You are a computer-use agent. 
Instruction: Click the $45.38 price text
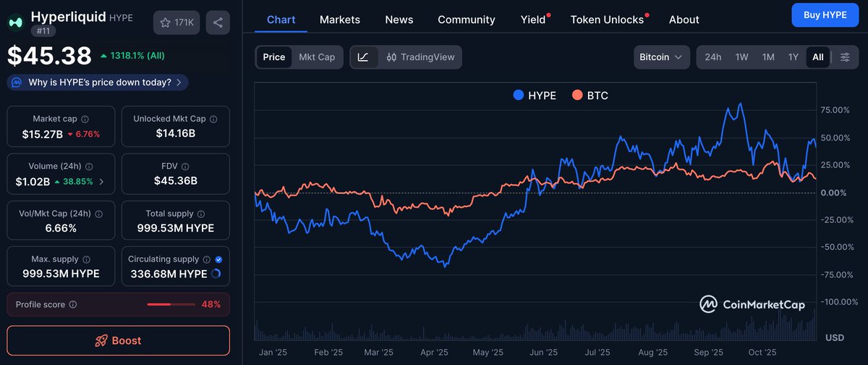pos(49,56)
